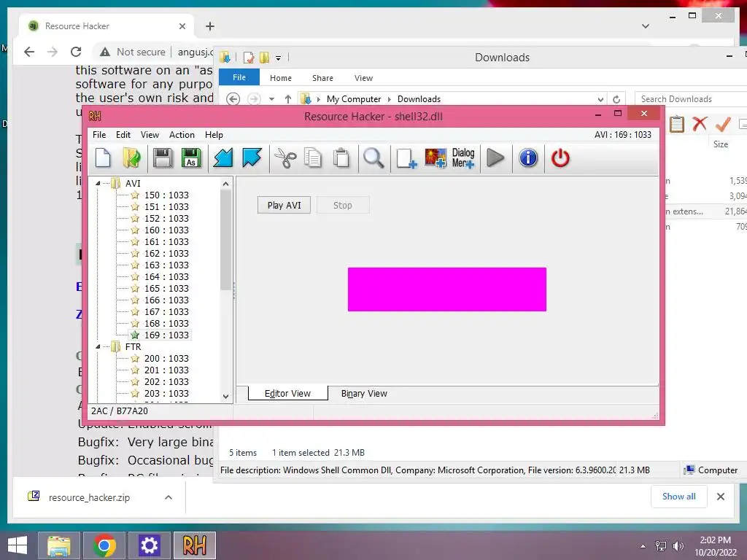This screenshot has height=560, width=747.
Task: Open Chrome from the taskbar
Action: 104,545
